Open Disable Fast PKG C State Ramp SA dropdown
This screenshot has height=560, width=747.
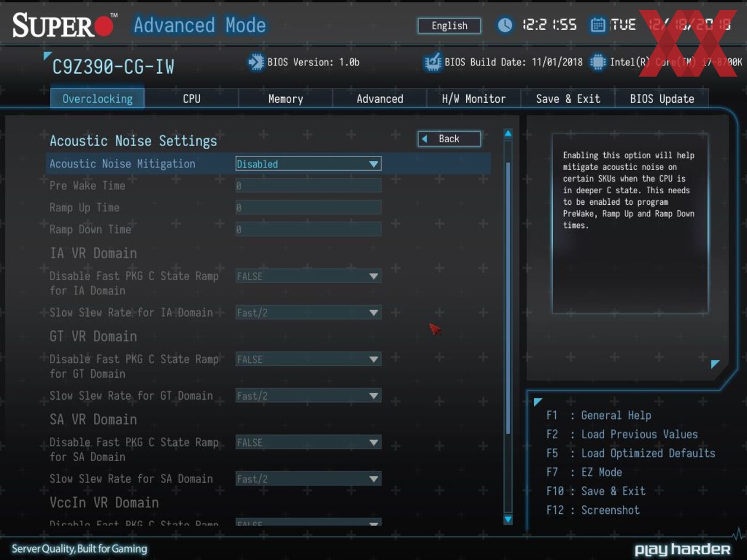(308, 443)
